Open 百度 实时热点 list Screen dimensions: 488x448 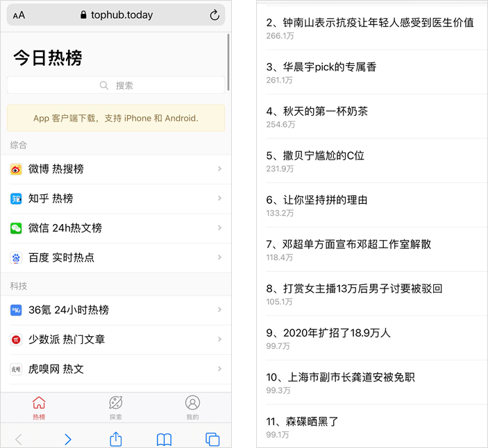point(116,258)
